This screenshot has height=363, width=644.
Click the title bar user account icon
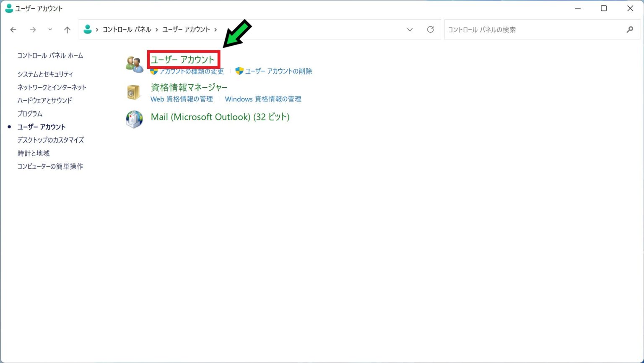9,8
